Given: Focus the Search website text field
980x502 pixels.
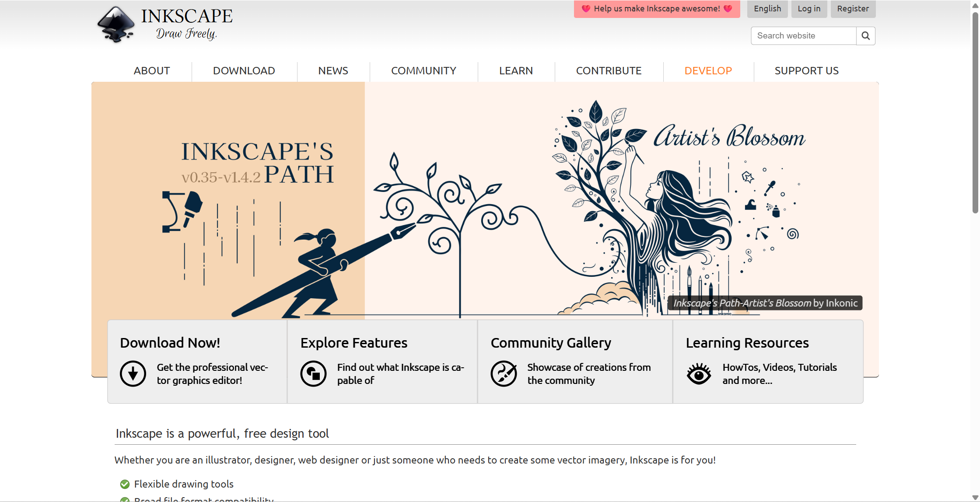Looking at the screenshot, I should coord(803,36).
